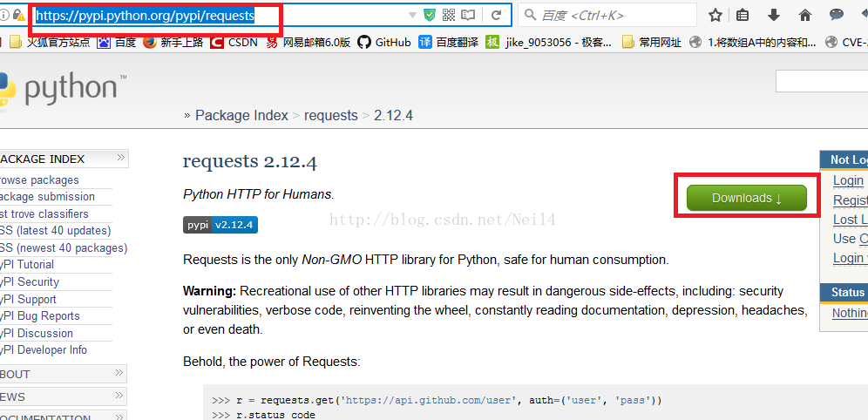The height and width of the screenshot is (420, 868).
Task: Go to browser home page icon
Action: [x=805, y=16]
